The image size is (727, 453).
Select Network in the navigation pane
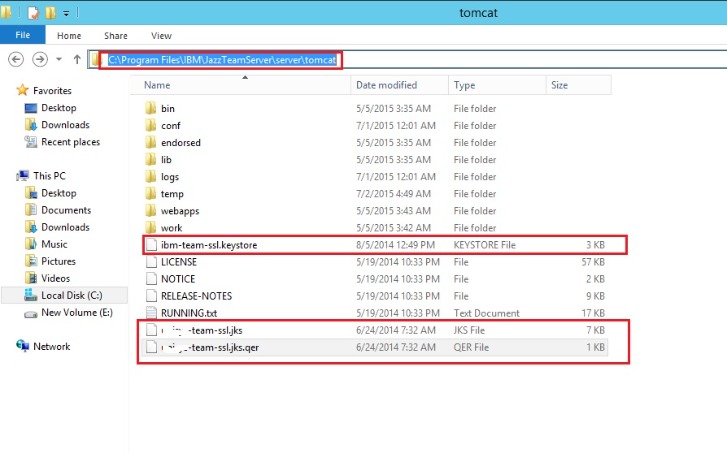pos(52,346)
